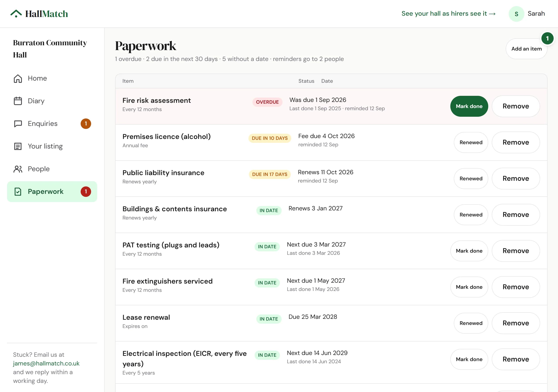Click the Fire risk assessment title

pos(157,101)
